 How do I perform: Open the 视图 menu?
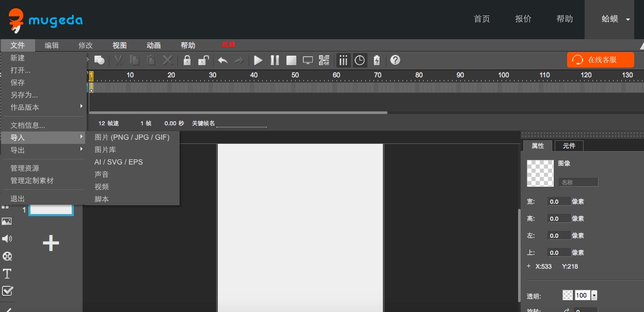tap(120, 45)
